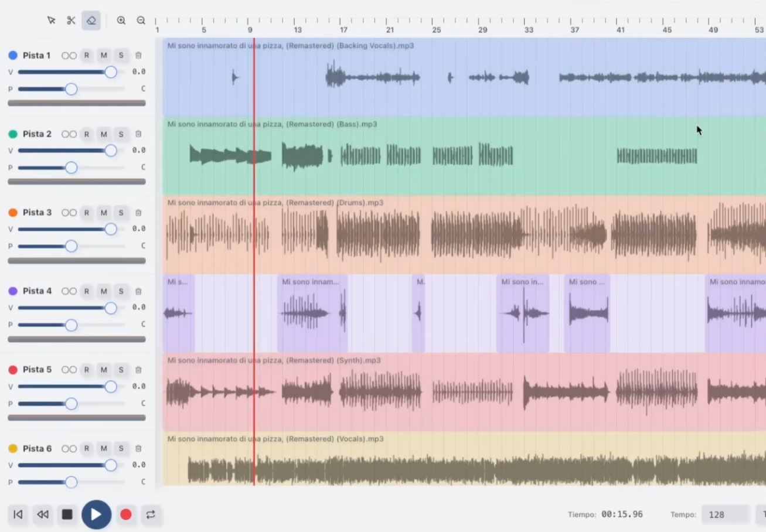Open the record button in the transport bar
Screen dimensions: 766x532
pos(126,514)
